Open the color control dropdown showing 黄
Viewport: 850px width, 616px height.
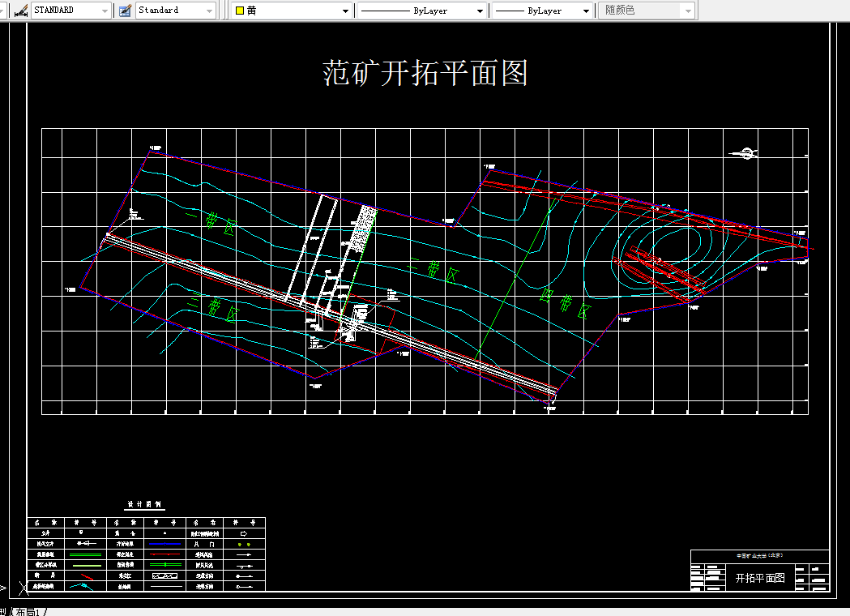point(347,10)
